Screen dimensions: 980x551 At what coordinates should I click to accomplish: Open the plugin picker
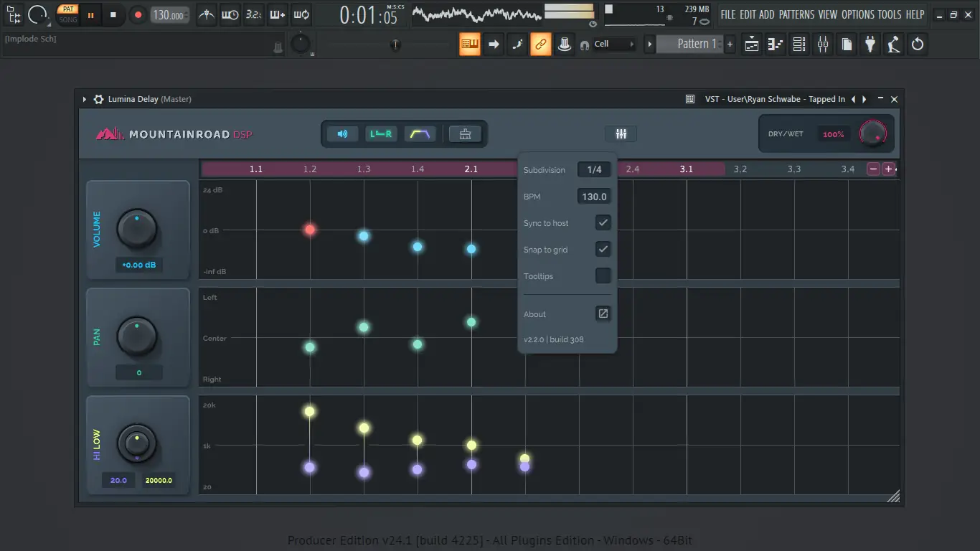pos(870,44)
